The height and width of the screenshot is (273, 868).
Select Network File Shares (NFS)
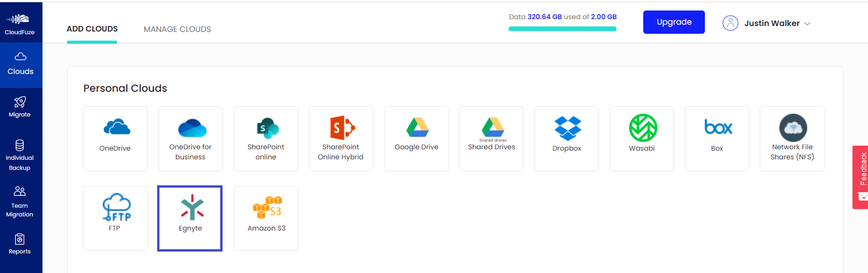point(792,139)
